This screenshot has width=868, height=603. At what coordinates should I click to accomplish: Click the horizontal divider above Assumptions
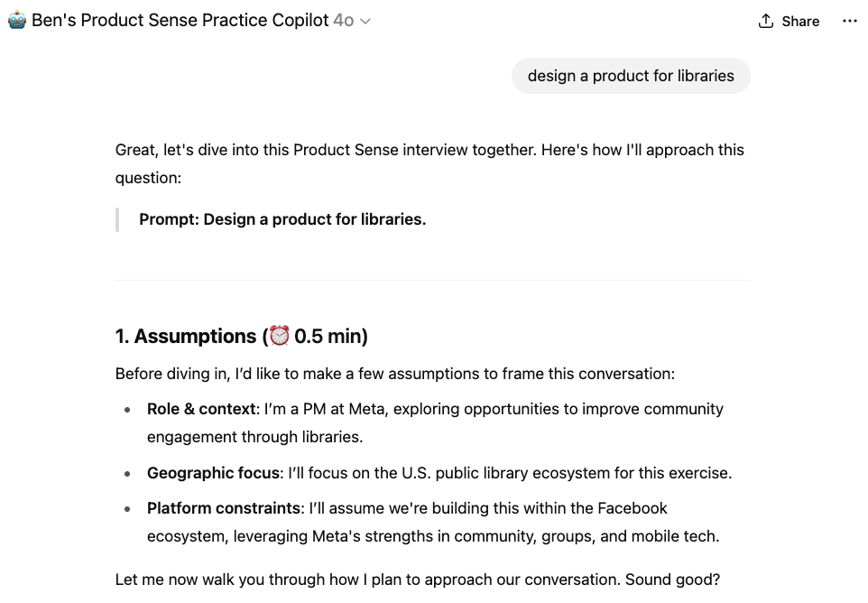click(x=432, y=280)
